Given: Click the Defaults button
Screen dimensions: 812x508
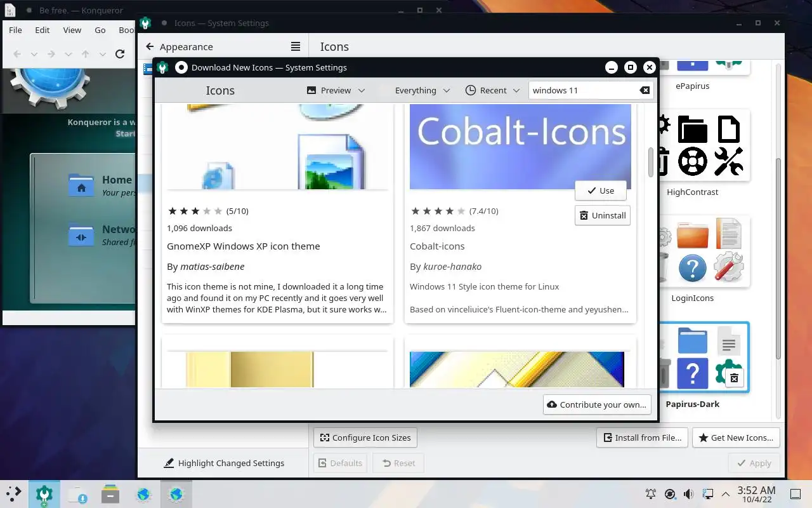Looking at the screenshot, I should coord(340,463).
